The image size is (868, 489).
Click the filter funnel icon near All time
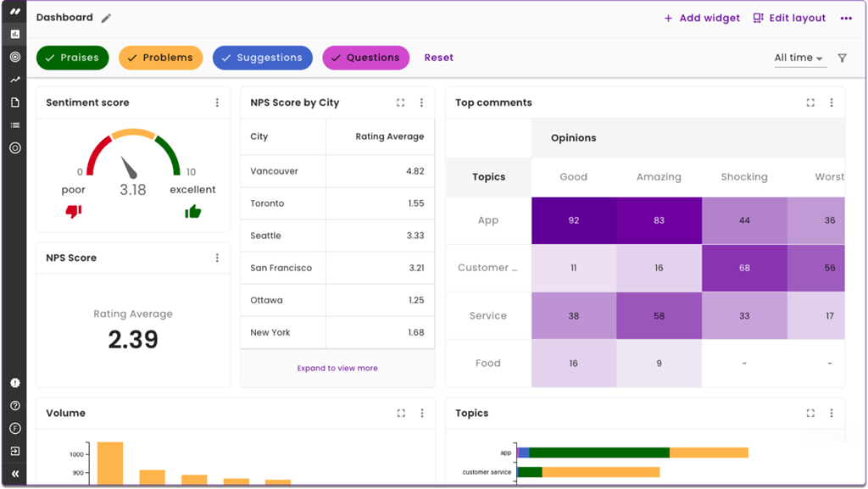click(x=842, y=58)
